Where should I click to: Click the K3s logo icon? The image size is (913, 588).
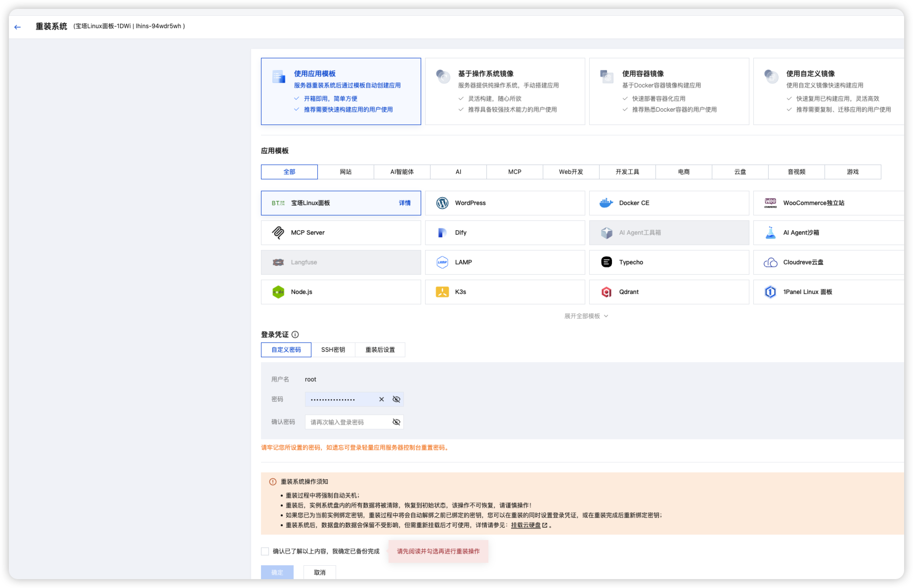tap(442, 292)
